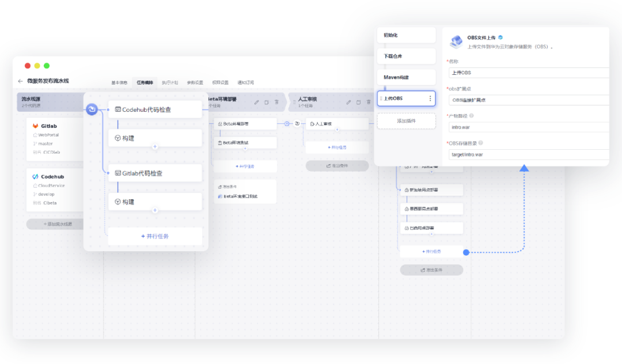The height and width of the screenshot is (364, 622).
Task: Select the 上传OBS step
Action: 406,98
